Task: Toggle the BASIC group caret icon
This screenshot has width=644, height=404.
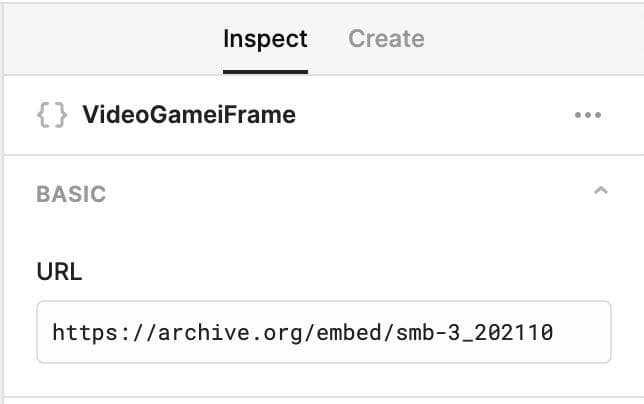Action: [601, 191]
